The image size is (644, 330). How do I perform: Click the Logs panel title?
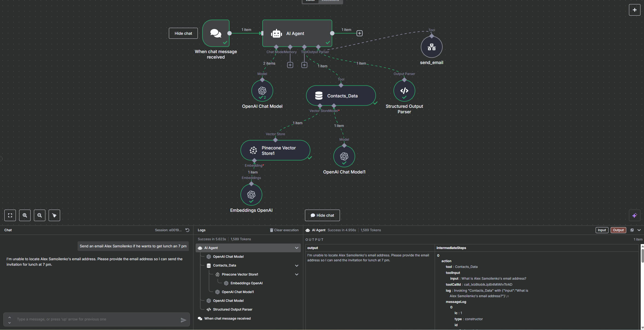point(202,230)
